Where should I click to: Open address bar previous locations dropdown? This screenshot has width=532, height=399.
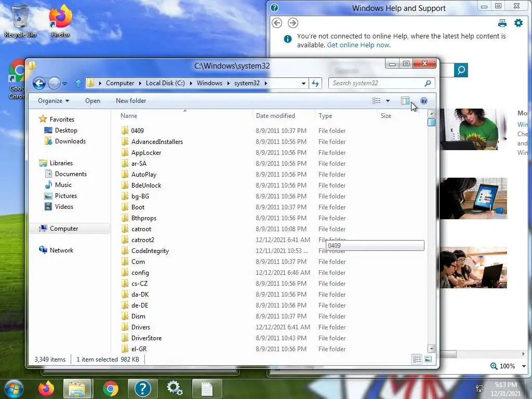pos(303,83)
